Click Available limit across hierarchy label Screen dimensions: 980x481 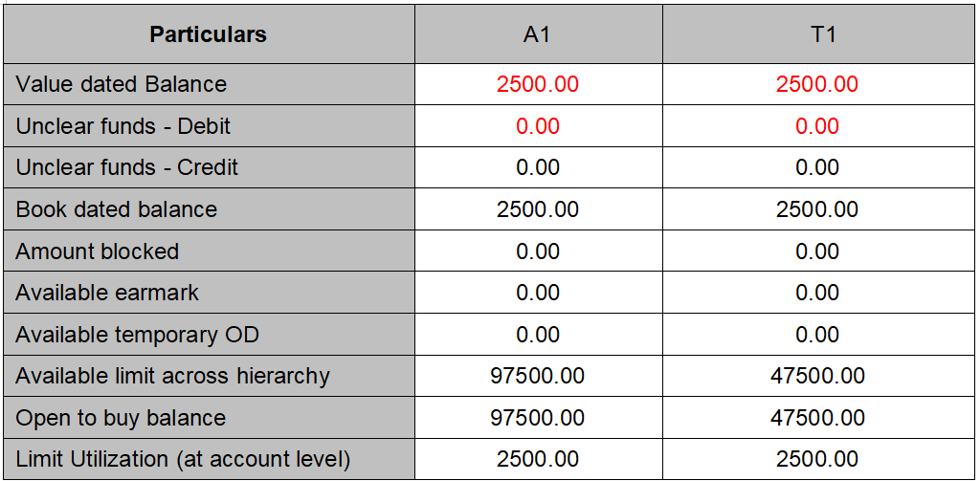(173, 376)
